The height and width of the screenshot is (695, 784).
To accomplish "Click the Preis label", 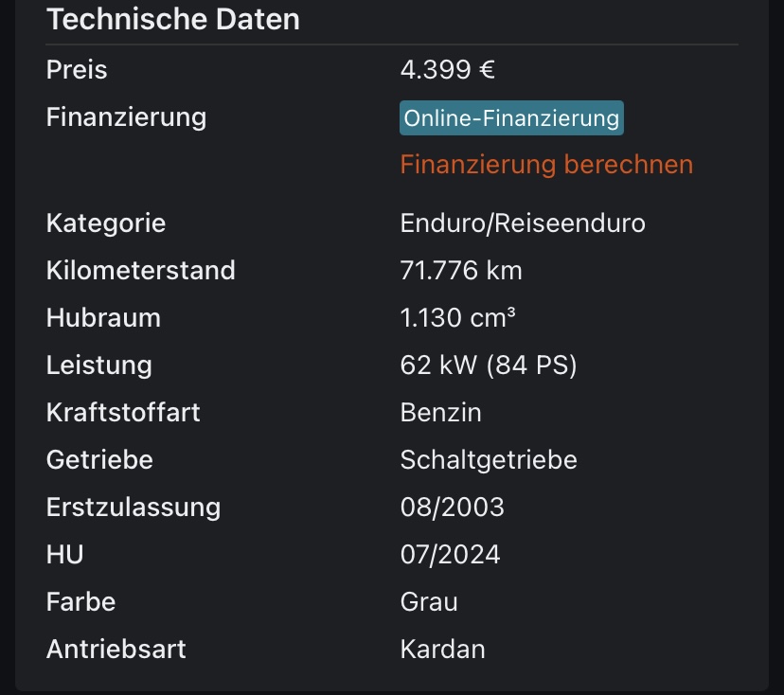I will click(77, 69).
